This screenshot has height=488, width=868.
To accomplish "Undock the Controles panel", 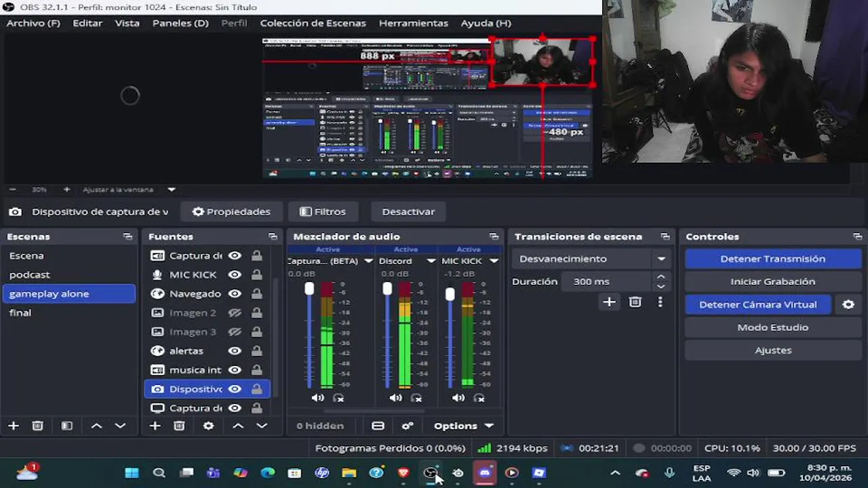I will pos(858,237).
